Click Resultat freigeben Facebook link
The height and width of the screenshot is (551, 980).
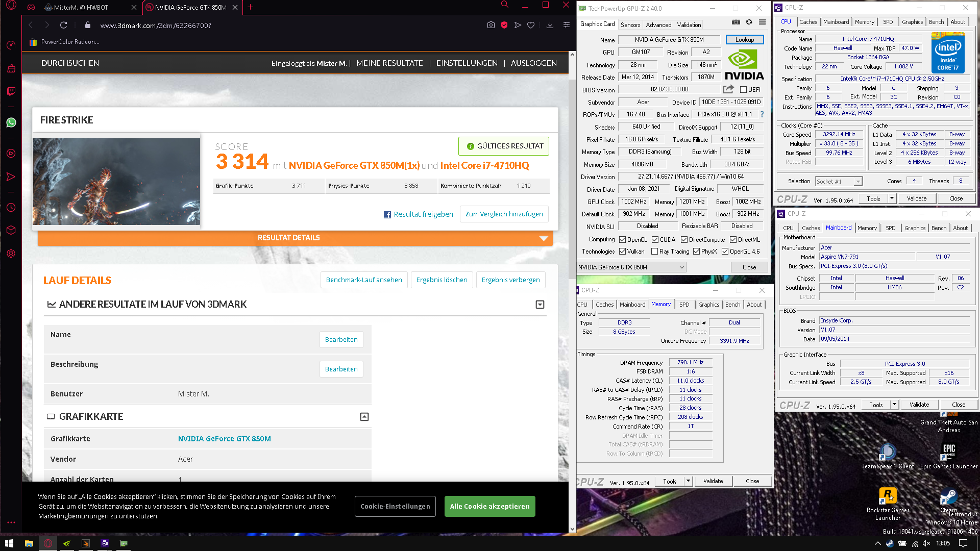tap(419, 214)
